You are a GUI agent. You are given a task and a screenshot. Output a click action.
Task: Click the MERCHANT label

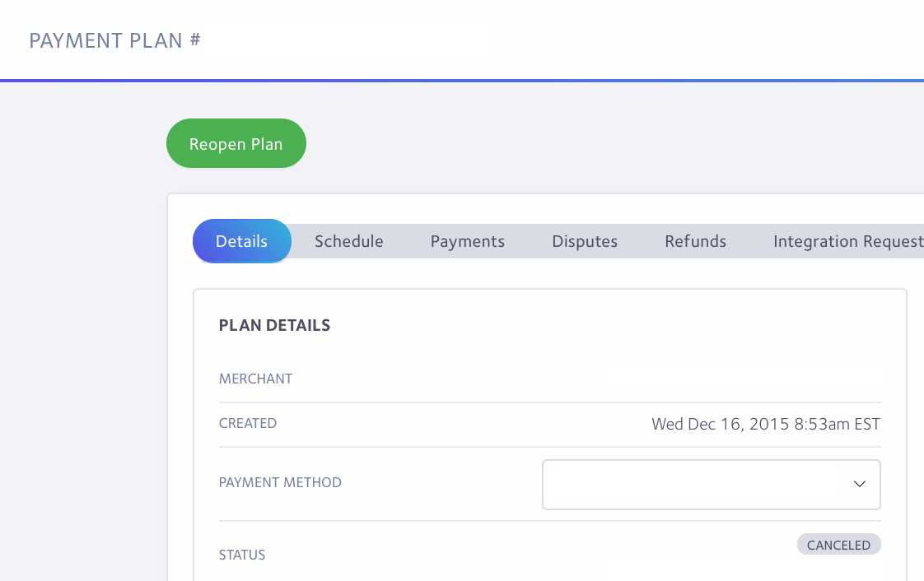click(x=256, y=379)
